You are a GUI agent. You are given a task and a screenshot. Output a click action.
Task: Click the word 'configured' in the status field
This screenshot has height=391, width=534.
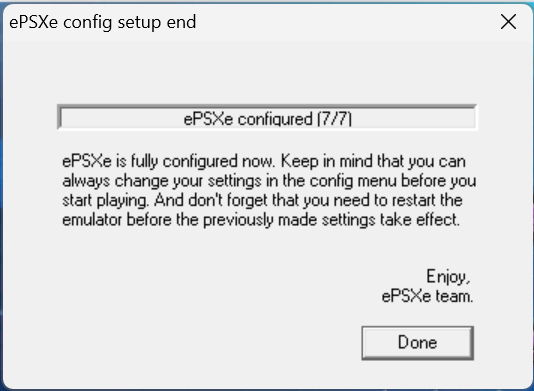click(275, 119)
